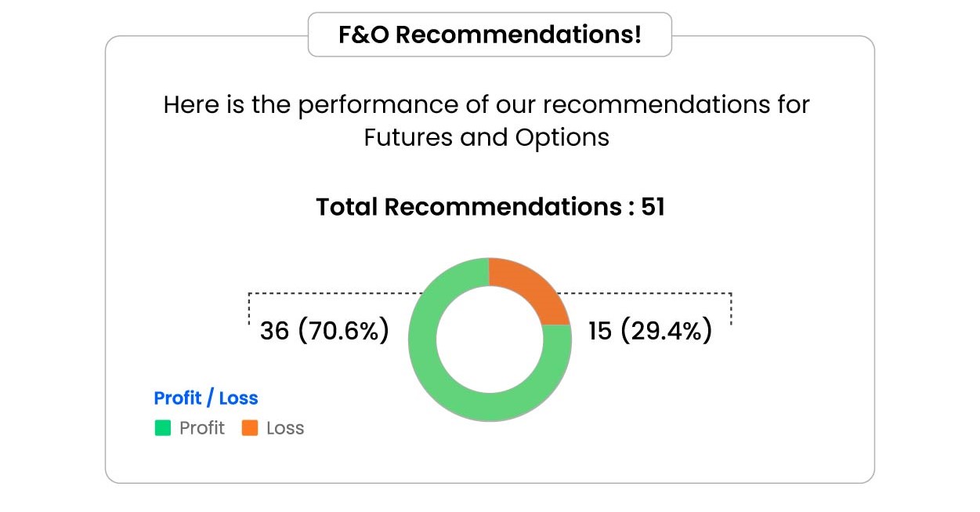The image size is (980, 512).
Task: Click the green Profit legend swatch
Action: point(162,428)
